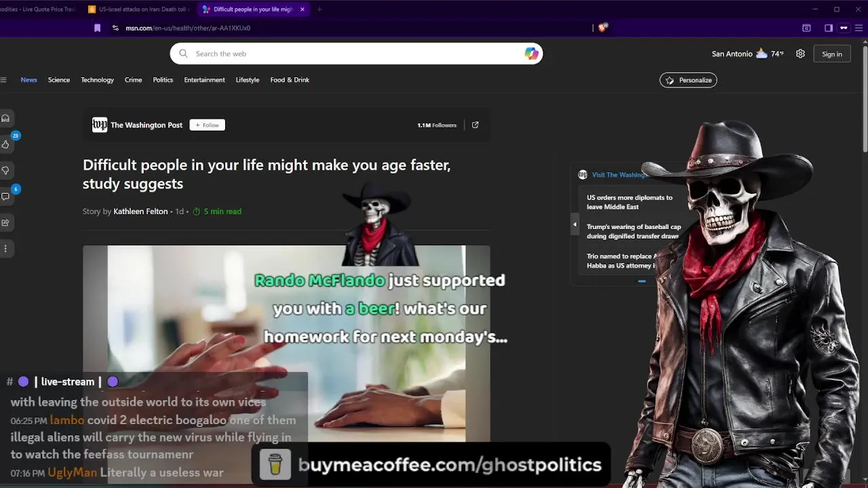The image size is (868, 488).
Task: Click The Washington Post logo
Action: coord(100,125)
